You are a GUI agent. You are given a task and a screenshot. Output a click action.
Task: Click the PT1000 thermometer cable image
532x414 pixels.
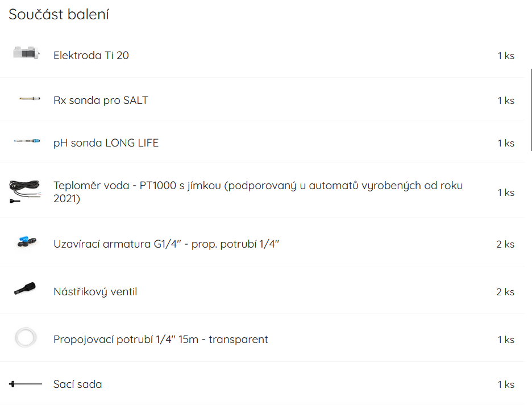tap(25, 192)
